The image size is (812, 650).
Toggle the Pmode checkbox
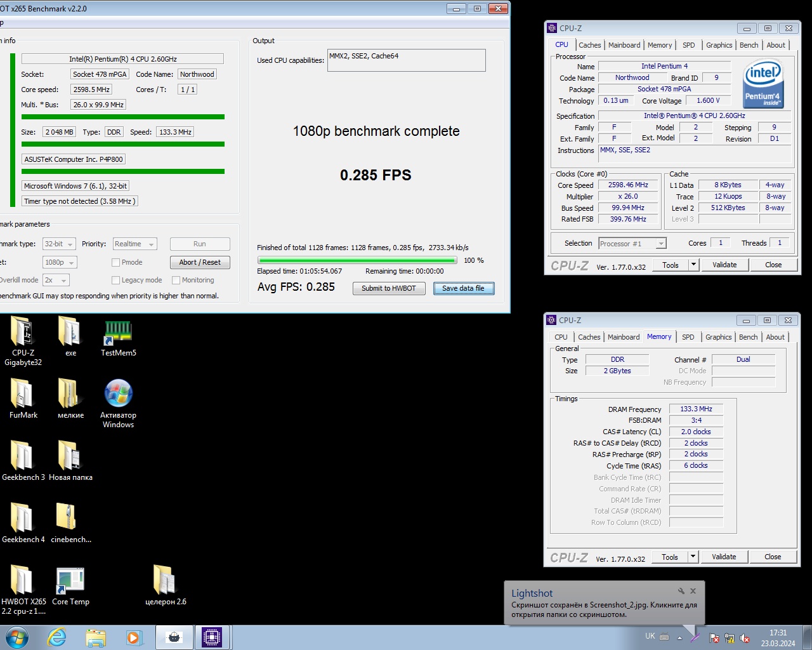point(115,262)
